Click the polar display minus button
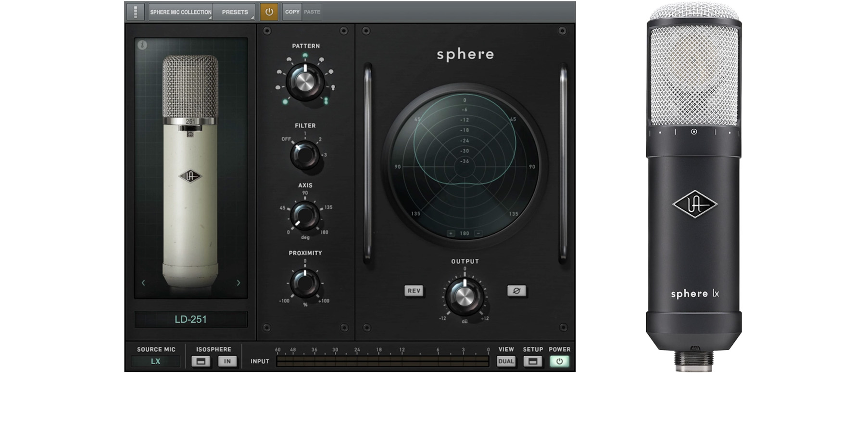This screenshot has width=868, height=440. (478, 233)
